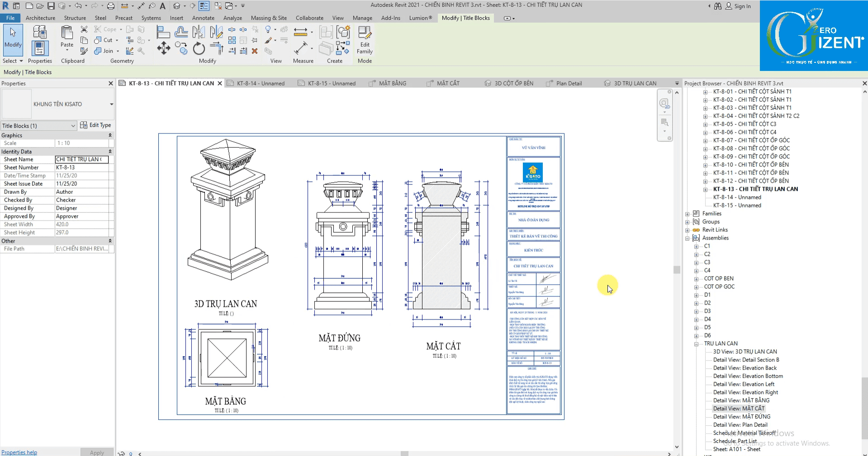Click the Edit Type button
The width and height of the screenshot is (868, 456).
(95, 125)
